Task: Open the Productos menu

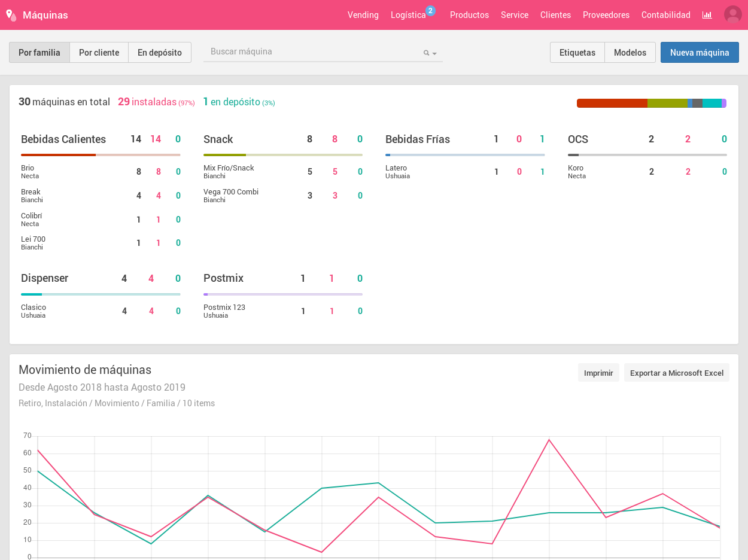Action: (469, 15)
